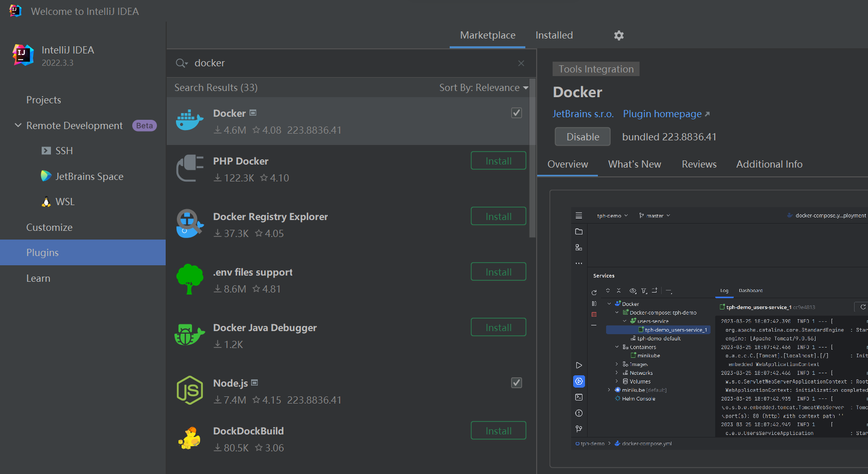Disable the Node.js plugin checkbox
868x474 pixels.
click(516, 382)
